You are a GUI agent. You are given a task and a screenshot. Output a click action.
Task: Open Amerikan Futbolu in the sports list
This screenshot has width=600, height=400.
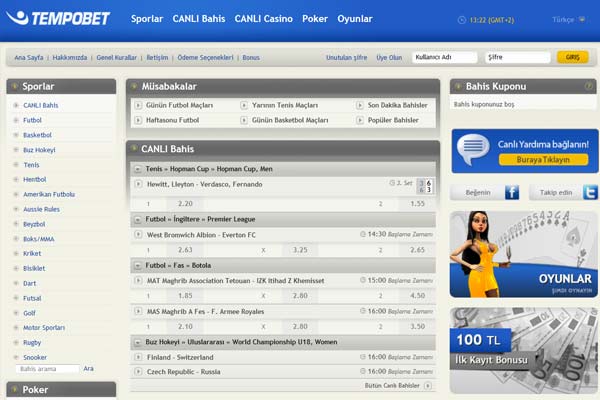(x=49, y=194)
